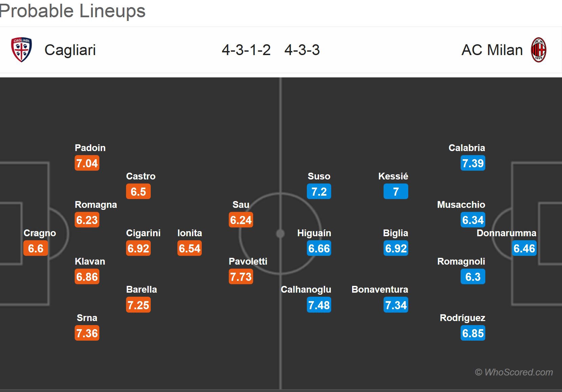Click Padoin's 7.04 rating badge
Screen dimensions: 562x392
coord(87,163)
